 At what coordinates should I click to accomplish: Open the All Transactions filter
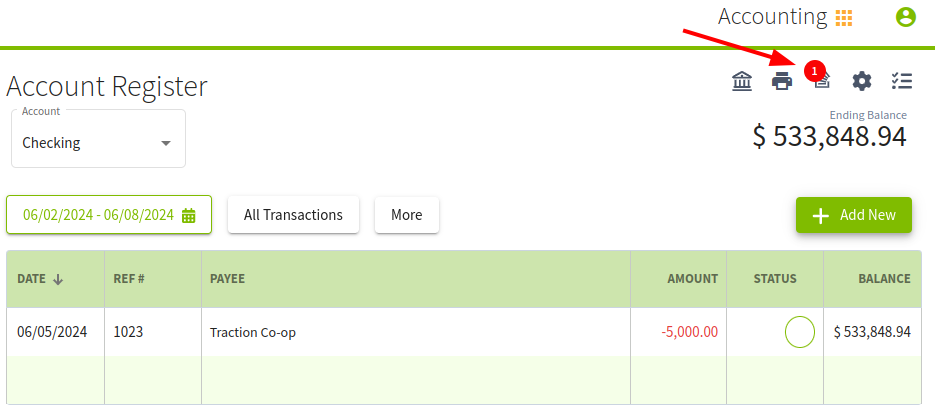[x=293, y=215]
